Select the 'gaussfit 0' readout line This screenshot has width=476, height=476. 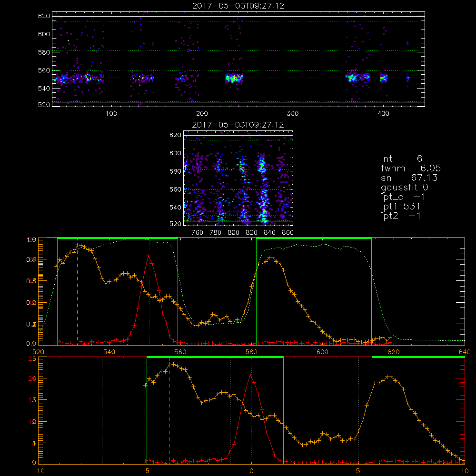point(405,187)
